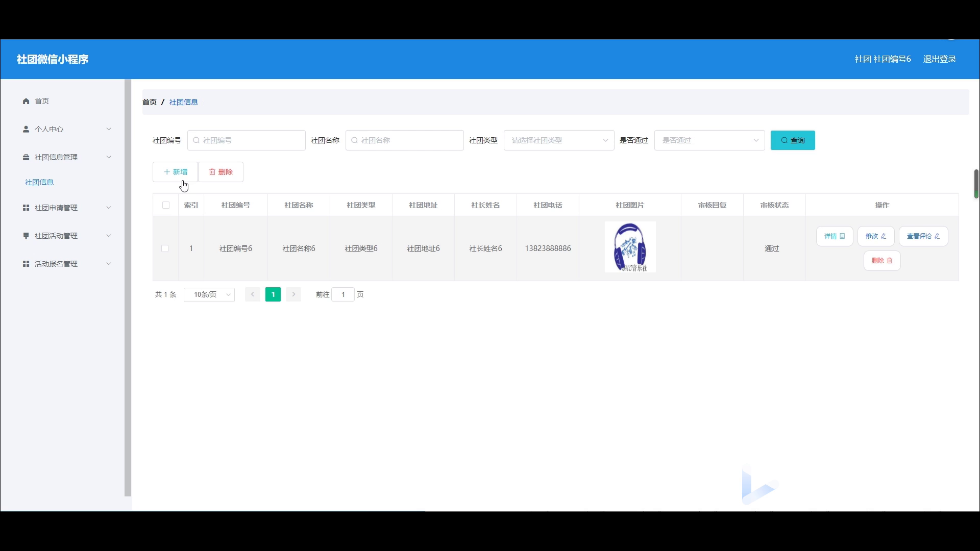This screenshot has width=980, height=551.
Task: Click the phone cell 13823888886
Action: pyautogui.click(x=548, y=248)
